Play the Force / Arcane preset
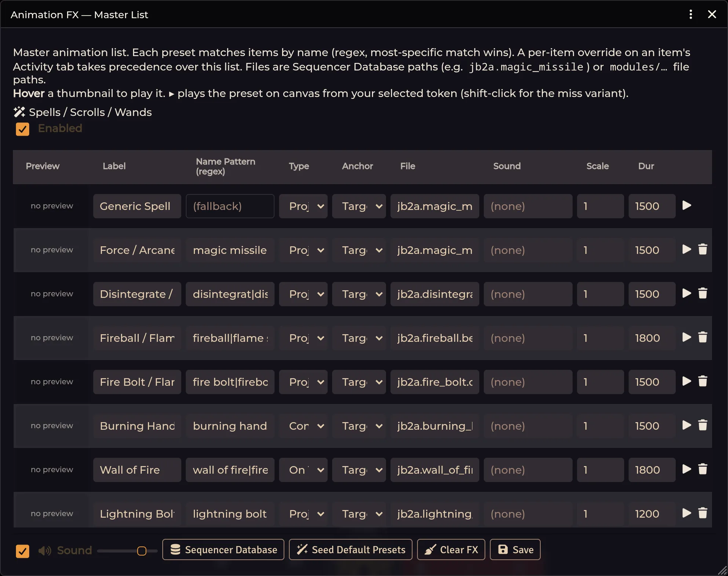728x576 pixels. coord(687,250)
